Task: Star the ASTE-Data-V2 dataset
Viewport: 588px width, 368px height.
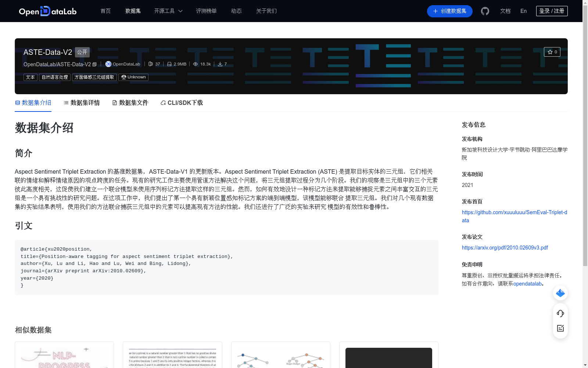Action: pos(552,52)
